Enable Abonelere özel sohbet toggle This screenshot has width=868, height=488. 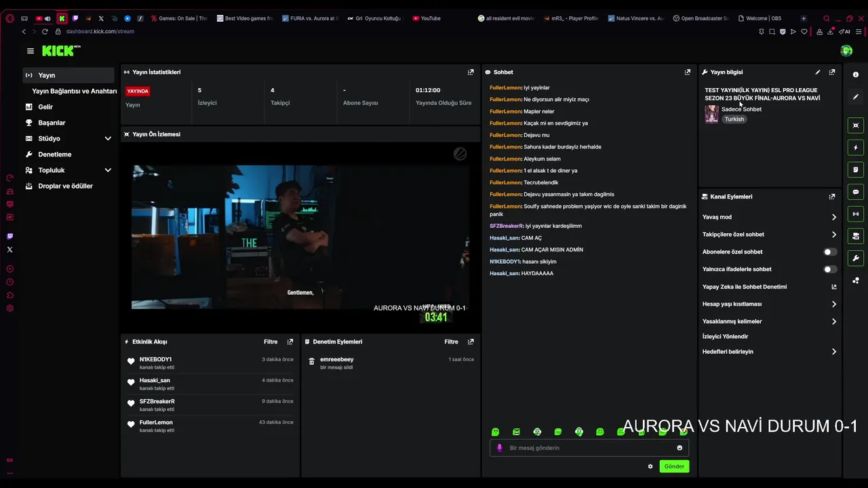pos(829,252)
